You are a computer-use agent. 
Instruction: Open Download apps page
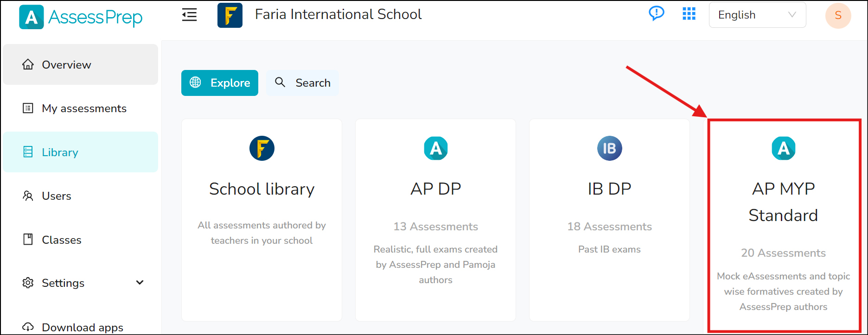pos(80,327)
